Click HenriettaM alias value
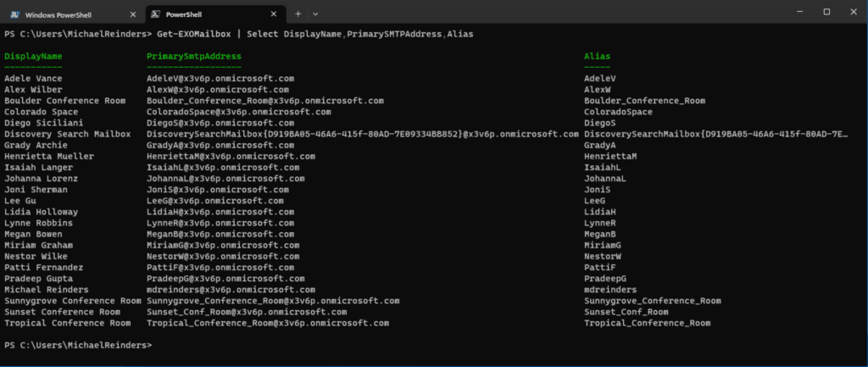The height and width of the screenshot is (367, 868). [x=610, y=156]
